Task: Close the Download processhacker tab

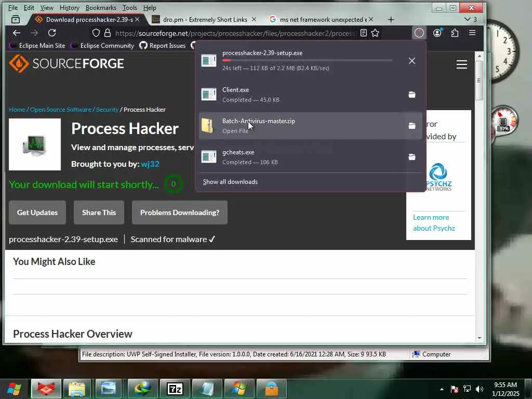Action: (137, 19)
